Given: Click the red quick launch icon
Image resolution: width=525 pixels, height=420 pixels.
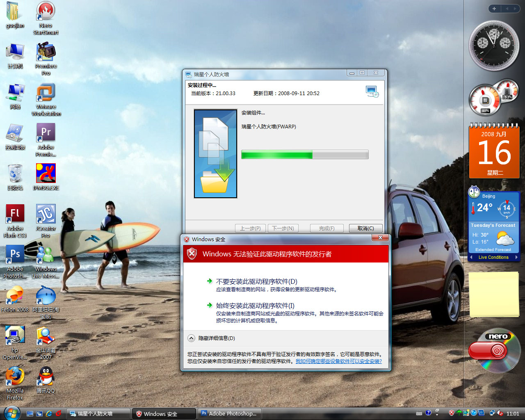Looking at the screenshot, I should point(59,413).
